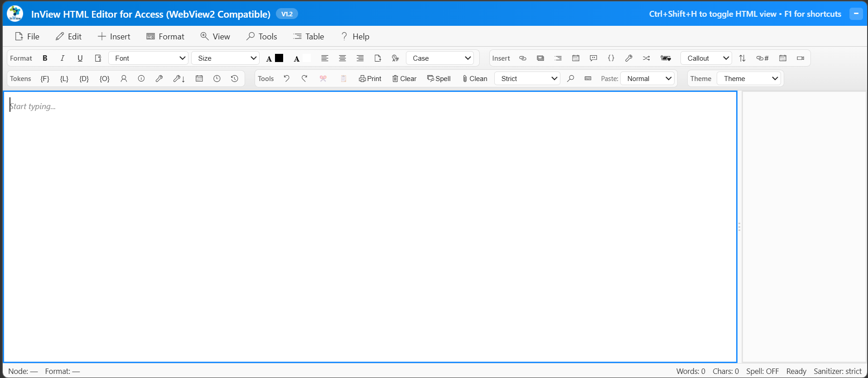Expand the Theme dropdown
Viewport: 868px width, 378px height.
[749, 78]
